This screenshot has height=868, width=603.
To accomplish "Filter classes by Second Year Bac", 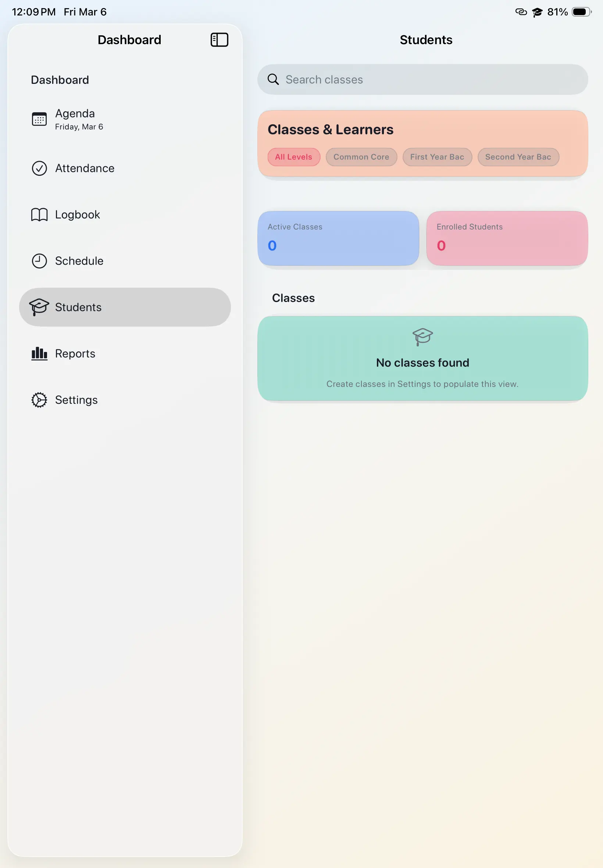I will (x=518, y=157).
